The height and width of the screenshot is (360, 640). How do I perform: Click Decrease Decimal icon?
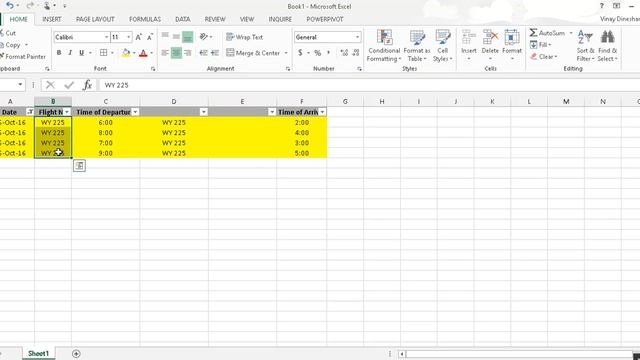point(356,53)
